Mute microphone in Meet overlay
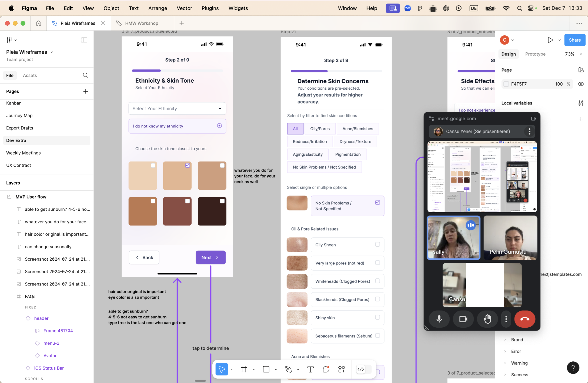The height and width of the screenshot is (383, 588). (439, 319)
